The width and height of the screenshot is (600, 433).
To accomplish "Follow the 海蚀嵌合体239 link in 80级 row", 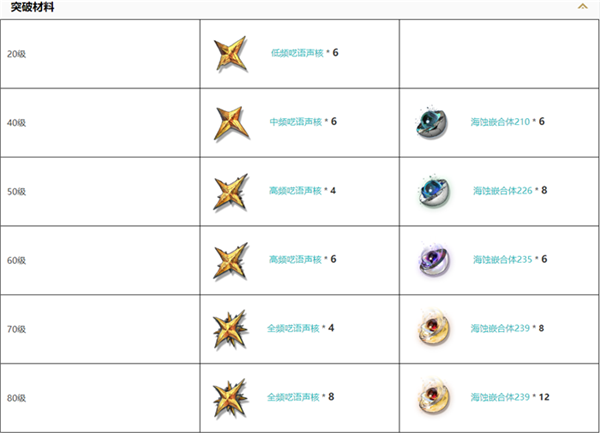I will pos(501,397).
